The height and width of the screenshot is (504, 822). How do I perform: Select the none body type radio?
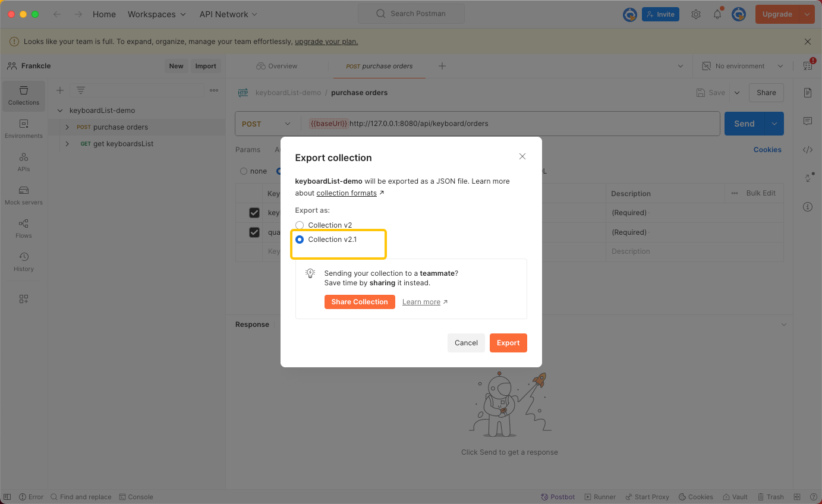point(244,171)
